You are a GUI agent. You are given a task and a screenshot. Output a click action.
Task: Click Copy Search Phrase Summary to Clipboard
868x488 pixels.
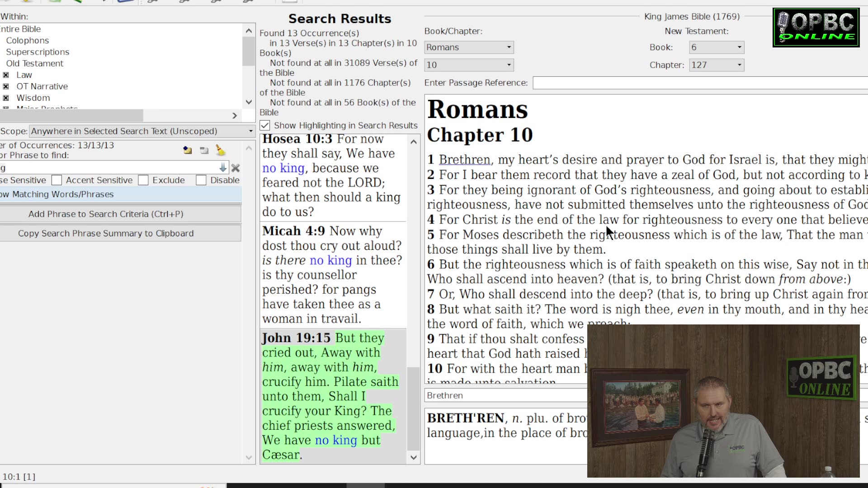(x=106, y=234)
